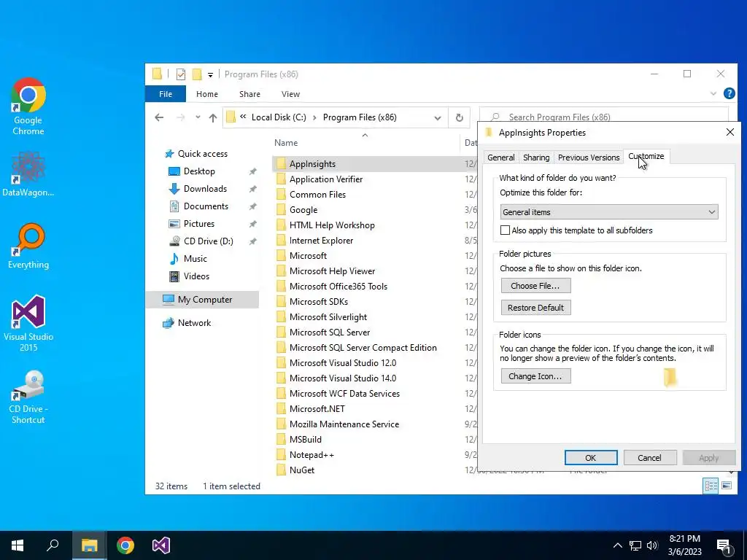Open DataWagon desktop shortcut icon
Screen dimensions: 747x560
tap(28, 174)
